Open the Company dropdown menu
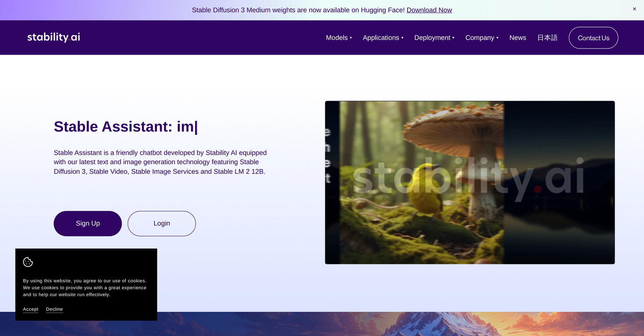The width and height of the screenshot is (644, 336). pyautogui.click(x=482, y=38)
